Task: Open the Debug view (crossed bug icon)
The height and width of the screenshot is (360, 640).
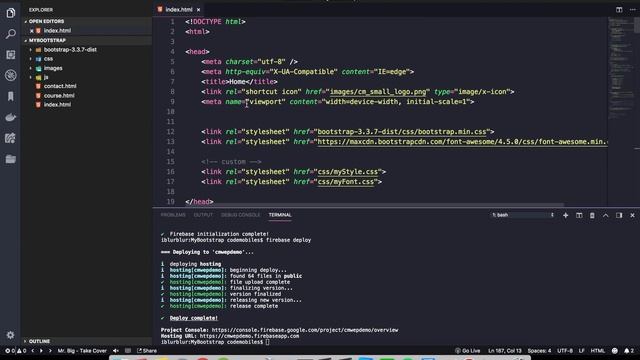Action: pyautogui.click(x=11, y=75)
